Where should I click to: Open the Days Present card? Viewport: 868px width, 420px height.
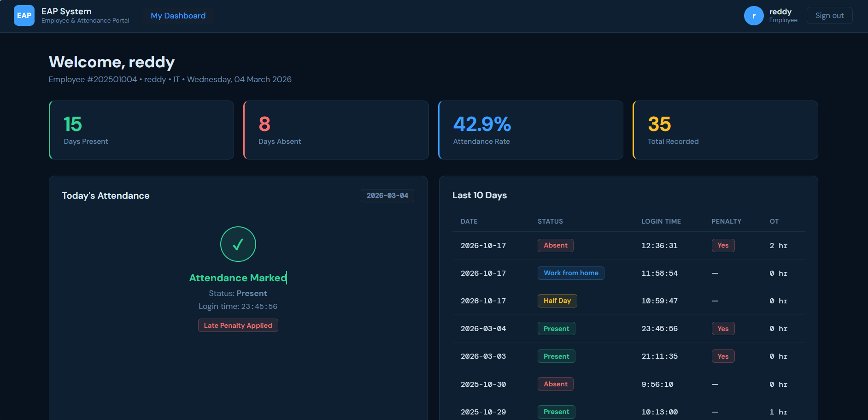(141, 130)
